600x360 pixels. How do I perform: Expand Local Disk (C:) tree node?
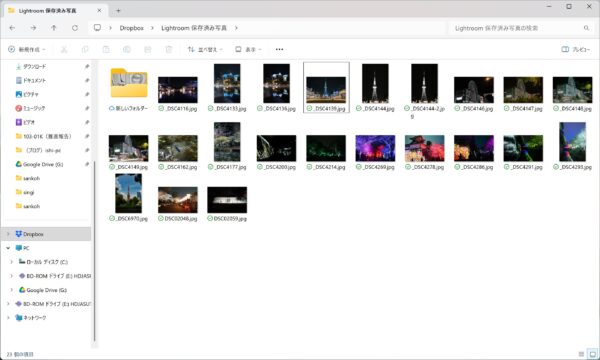coord(11,262)
